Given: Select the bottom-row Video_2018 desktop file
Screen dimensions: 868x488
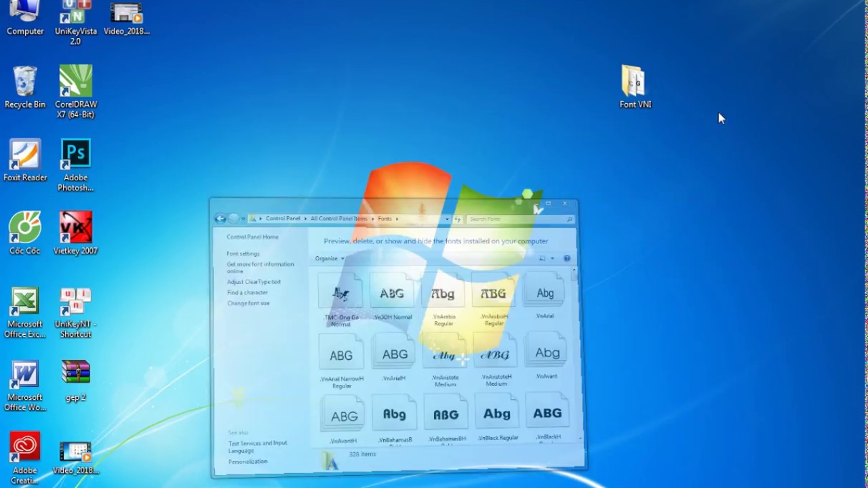Looking at the screenshot, I should click(75, 459).
